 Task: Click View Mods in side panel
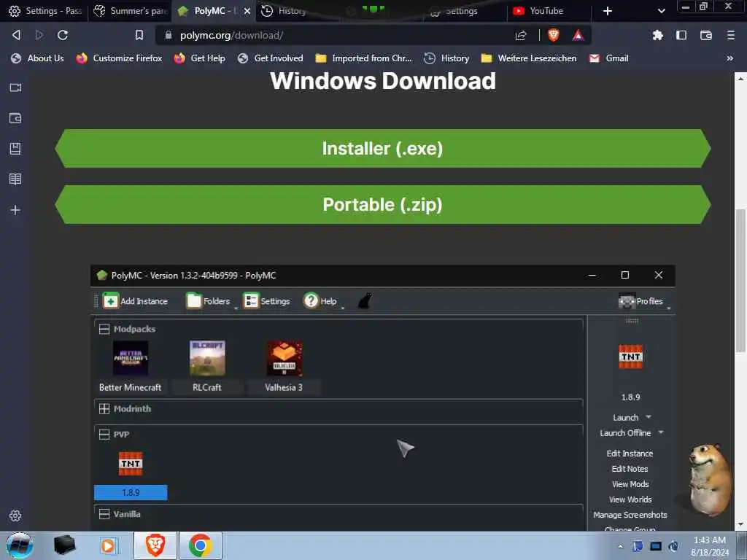click(x=630, y=484)
